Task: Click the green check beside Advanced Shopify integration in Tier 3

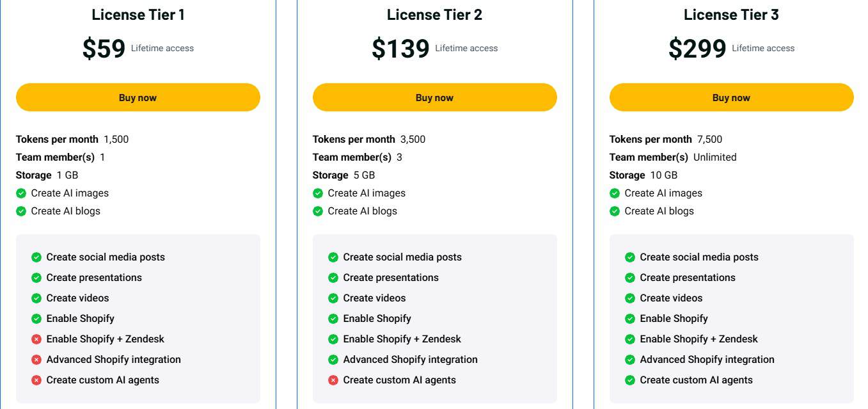Action: [630, 359]
